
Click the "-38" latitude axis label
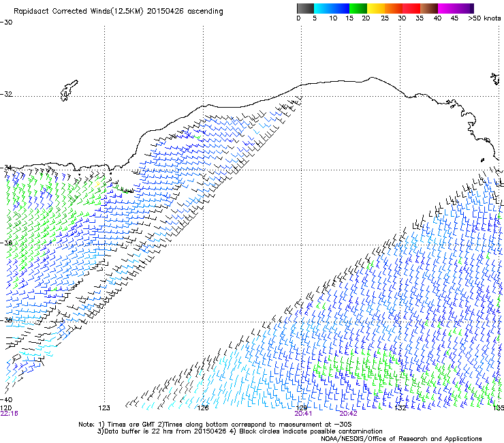(6, 320)
